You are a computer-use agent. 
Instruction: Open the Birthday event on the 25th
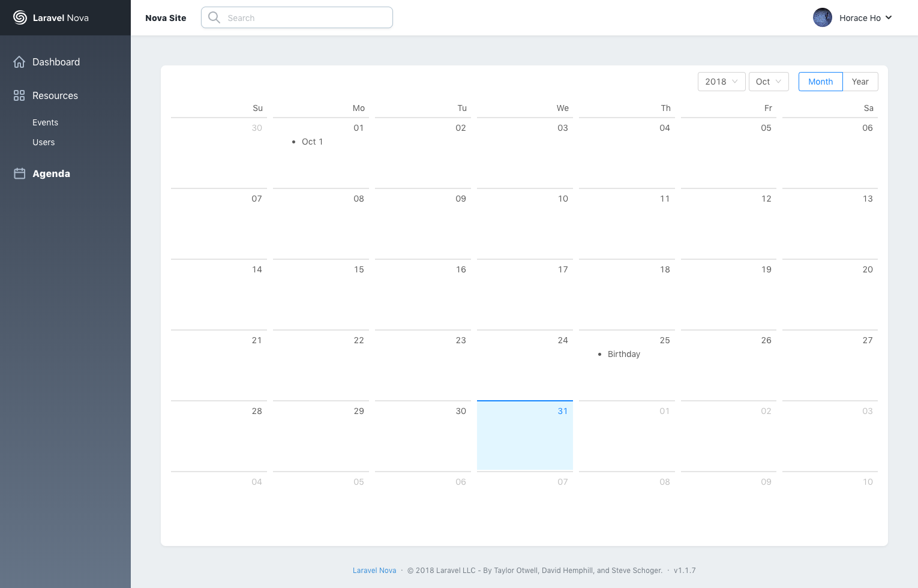pyautogui.click(x=623, y=354)
